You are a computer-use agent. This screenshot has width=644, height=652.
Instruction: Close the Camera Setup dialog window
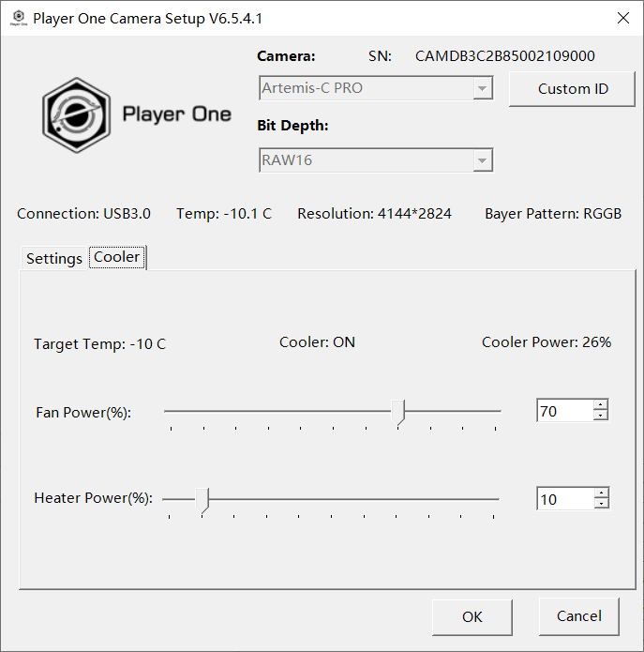[622, 18]
